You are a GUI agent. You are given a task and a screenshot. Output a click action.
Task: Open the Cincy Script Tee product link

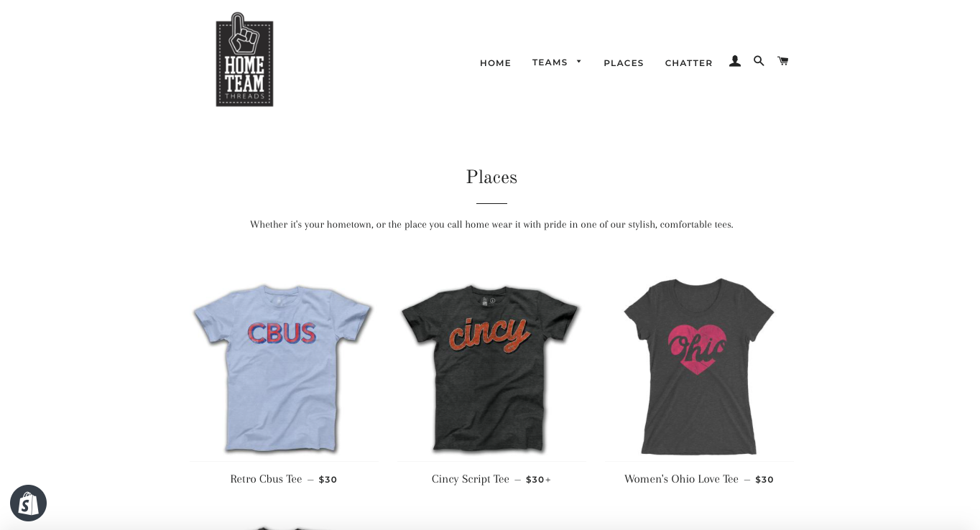[471, 479]
